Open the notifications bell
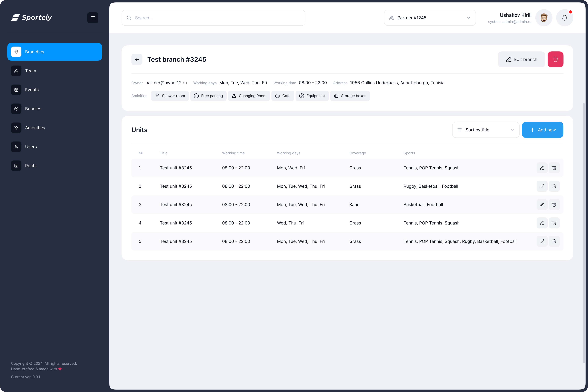The height and width of the screenshot is (392, 588). pyautogui.click(x=565, y=18)
